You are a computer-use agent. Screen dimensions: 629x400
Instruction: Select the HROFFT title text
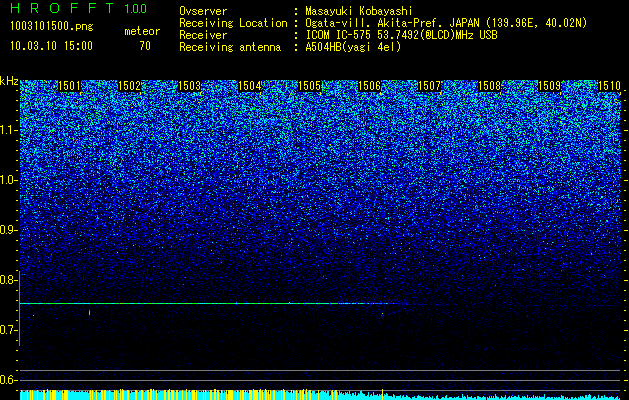point(62,8)
